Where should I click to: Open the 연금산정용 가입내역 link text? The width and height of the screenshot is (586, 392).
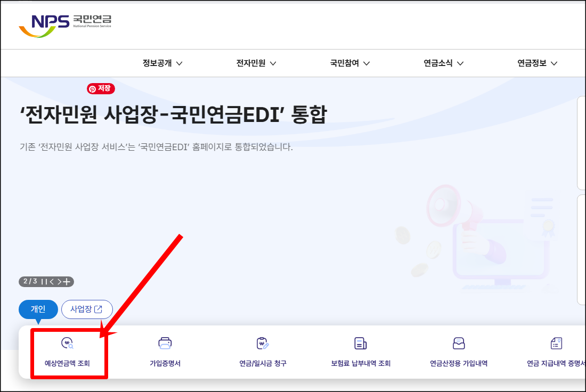click(459, 363)
